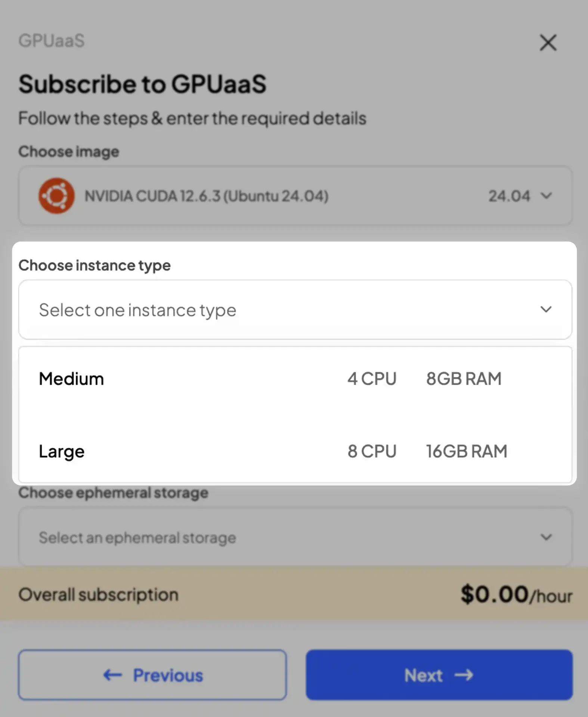Click the chevron on the ephemeral storage selector
Screen dimensions: 588x717
point(545,538)
